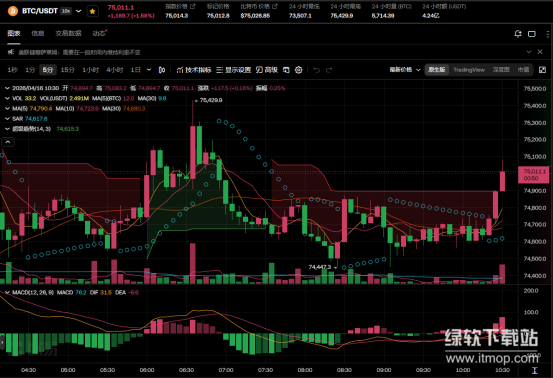Click the 24-hour low value 73,507.1
553x378 pixels.
click(300, 16)
